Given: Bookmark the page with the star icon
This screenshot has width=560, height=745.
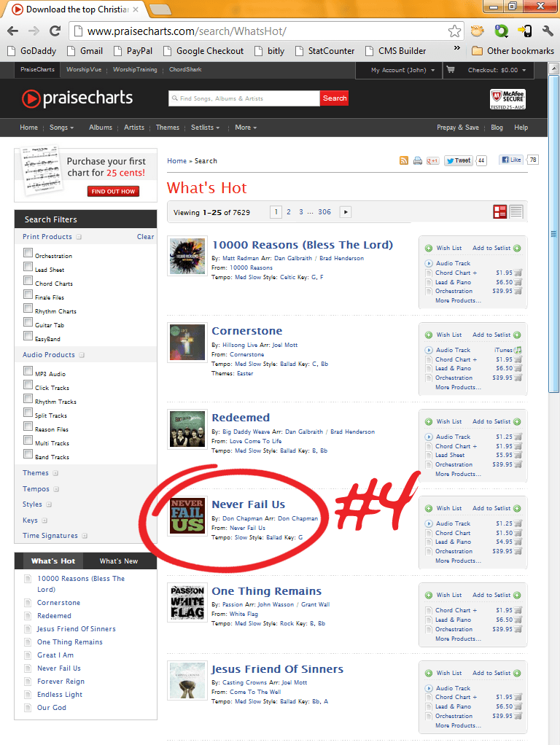Looking at the screenshot, I should coord(454,31).
